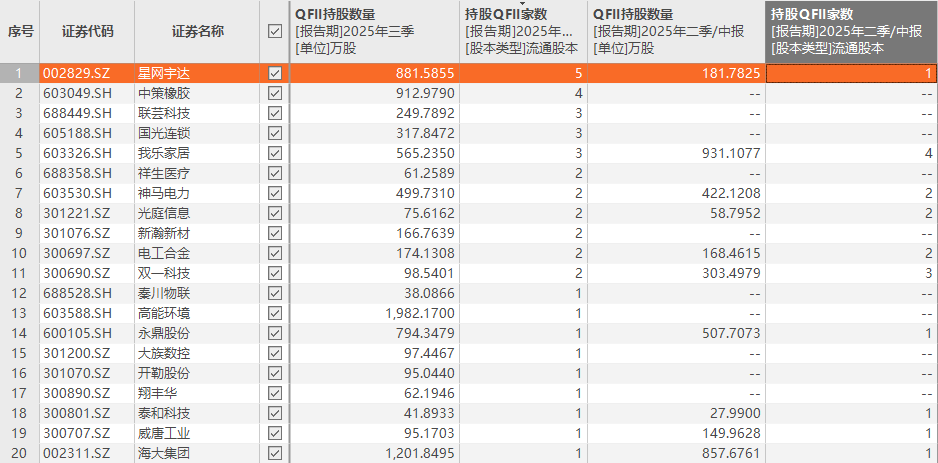
Task: Click stock name 秦川物联
Action: (164, 293)
